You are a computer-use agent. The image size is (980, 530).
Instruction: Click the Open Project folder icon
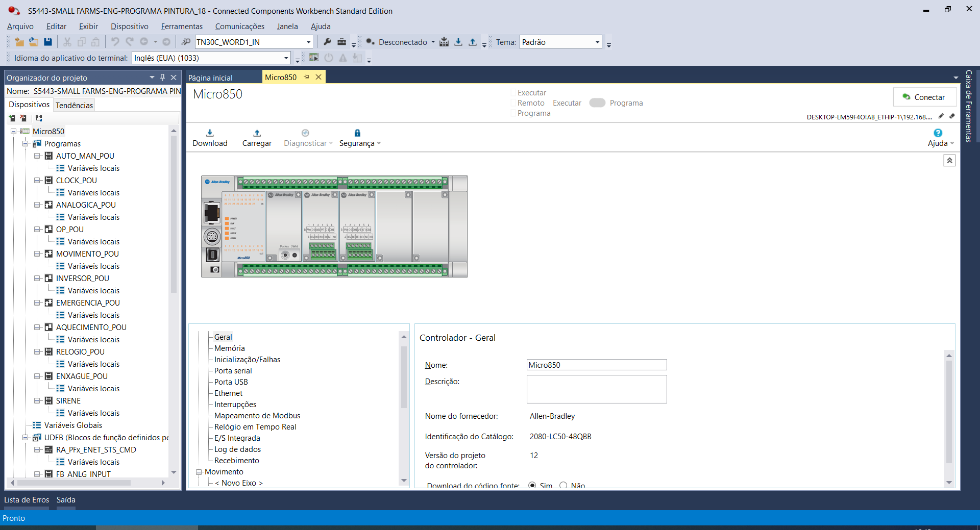coord(34,42)
